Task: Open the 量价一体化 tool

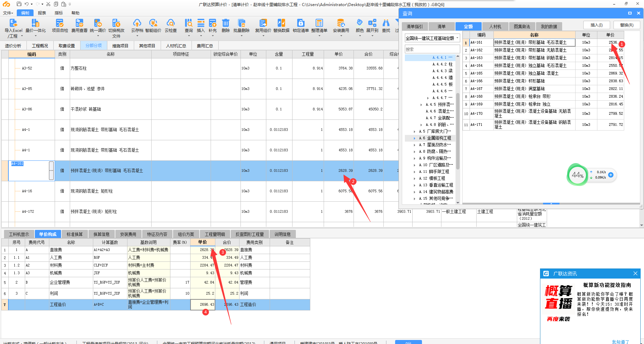Action: (35, 23)
